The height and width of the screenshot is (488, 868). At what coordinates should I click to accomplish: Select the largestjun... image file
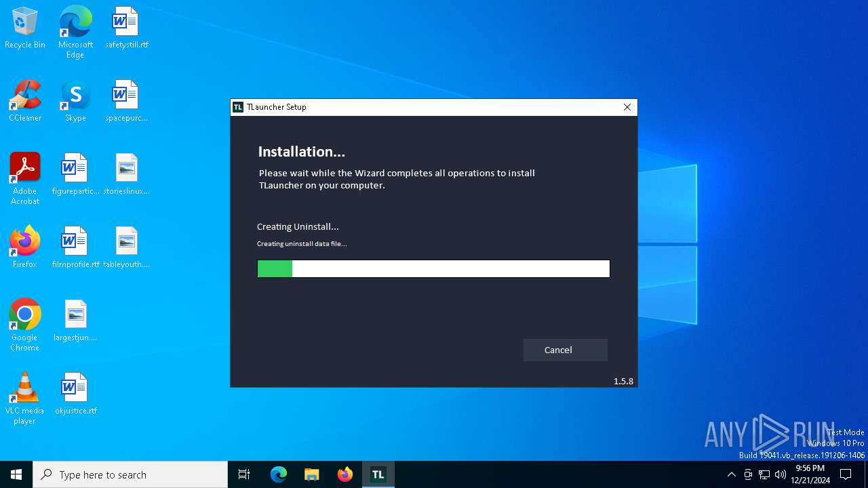75,321
